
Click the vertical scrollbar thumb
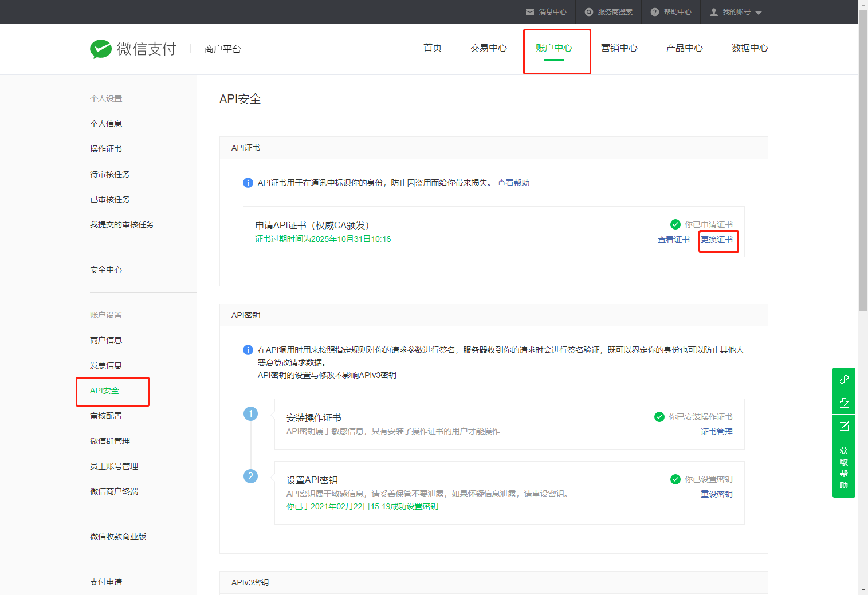[x=863, y=161]
